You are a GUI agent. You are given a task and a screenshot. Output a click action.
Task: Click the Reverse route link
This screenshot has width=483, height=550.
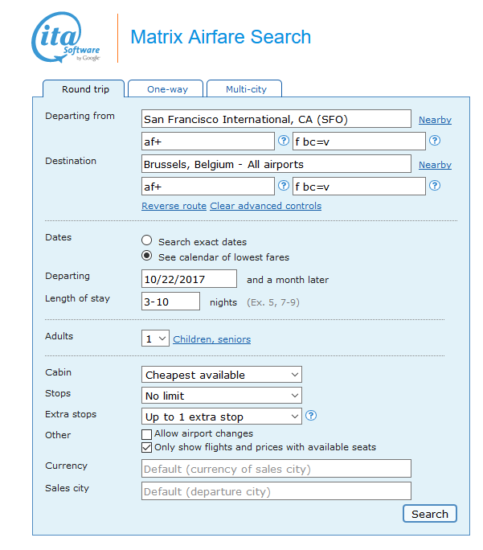174,206
